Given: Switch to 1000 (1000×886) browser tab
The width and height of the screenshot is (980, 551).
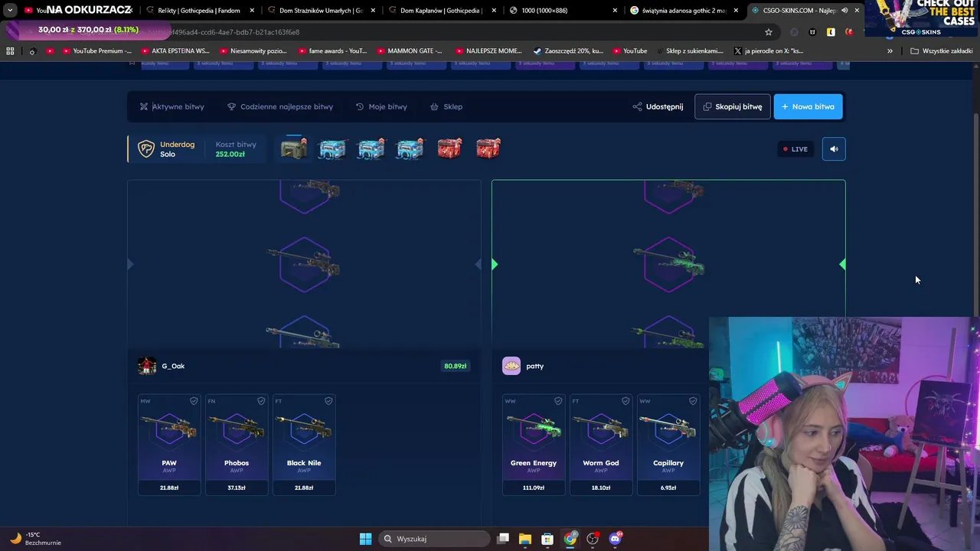Looking at the screenshot, I should click(x=561, y=11).
